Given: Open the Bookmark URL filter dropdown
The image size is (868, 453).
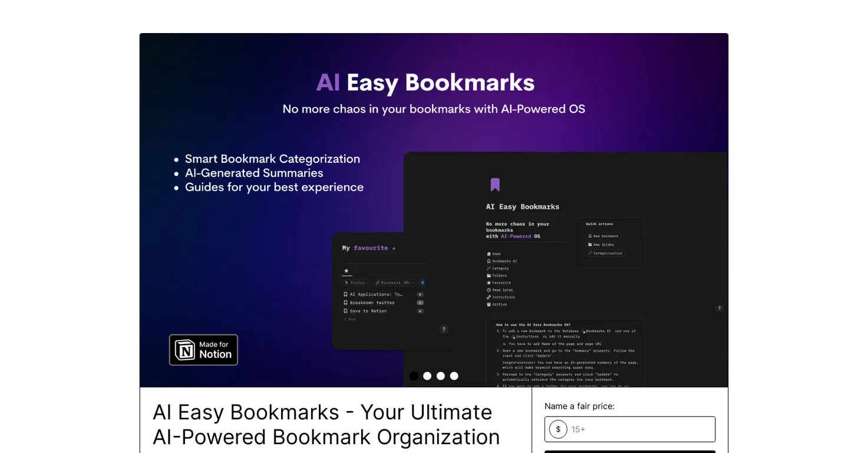Looking at the screenshot, I should (x=395, y=283).
